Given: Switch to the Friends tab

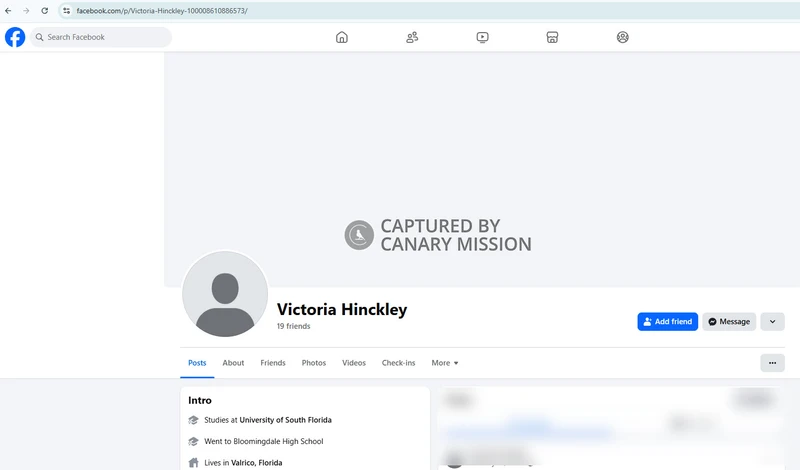Looking at the screenshot, I should (x=273, y=363).
